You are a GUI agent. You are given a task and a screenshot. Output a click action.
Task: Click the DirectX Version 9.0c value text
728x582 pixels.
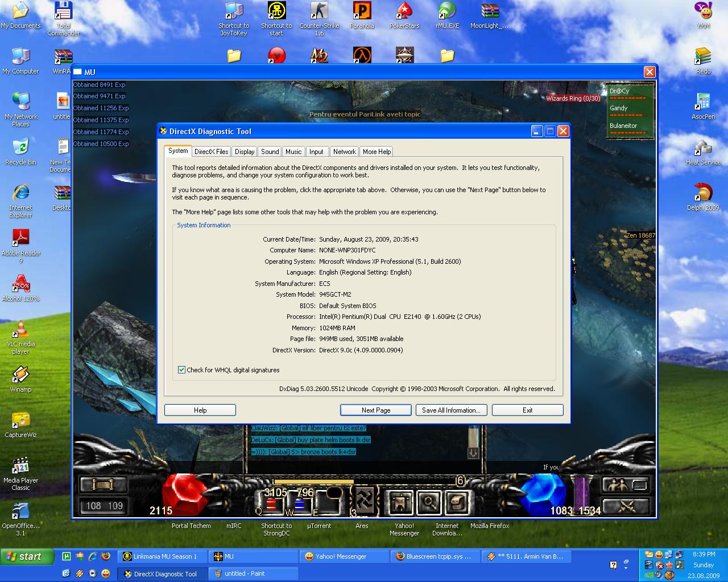[x=361, y=350]
